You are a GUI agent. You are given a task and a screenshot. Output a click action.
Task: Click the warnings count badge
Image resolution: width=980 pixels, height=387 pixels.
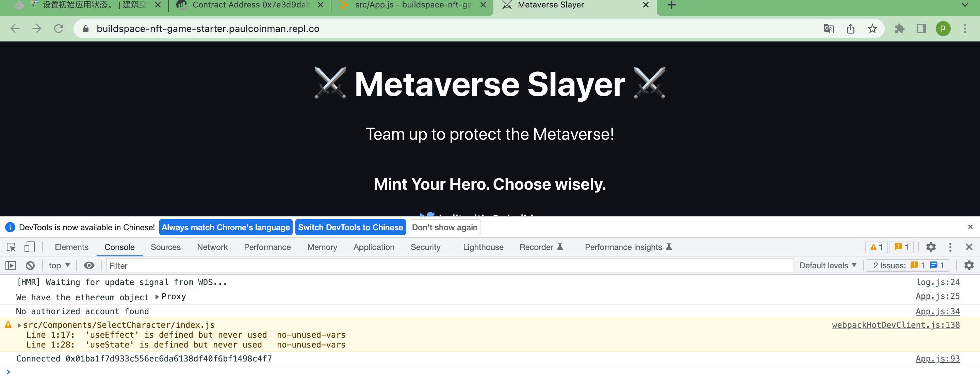(x=877, y=247)
